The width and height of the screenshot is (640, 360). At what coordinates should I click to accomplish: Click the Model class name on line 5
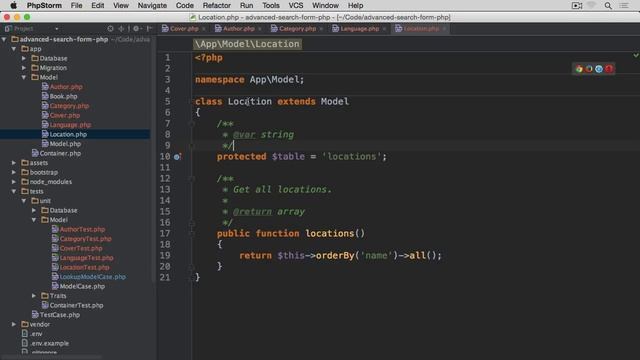tap(335, 102)
